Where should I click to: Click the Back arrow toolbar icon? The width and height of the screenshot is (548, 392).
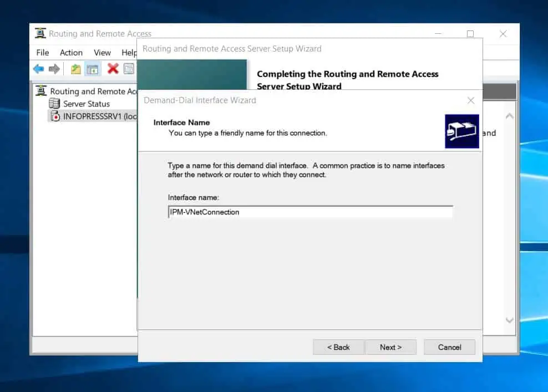tap(38, 69)
